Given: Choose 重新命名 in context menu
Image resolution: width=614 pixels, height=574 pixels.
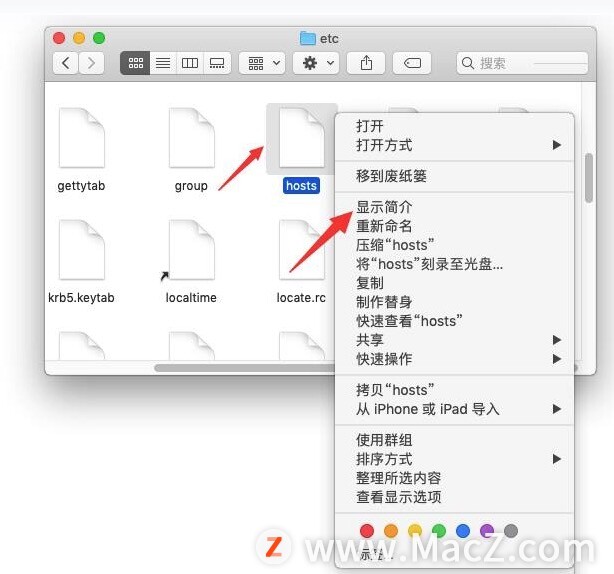Looking at the screenshot, I should click(454, 226).
